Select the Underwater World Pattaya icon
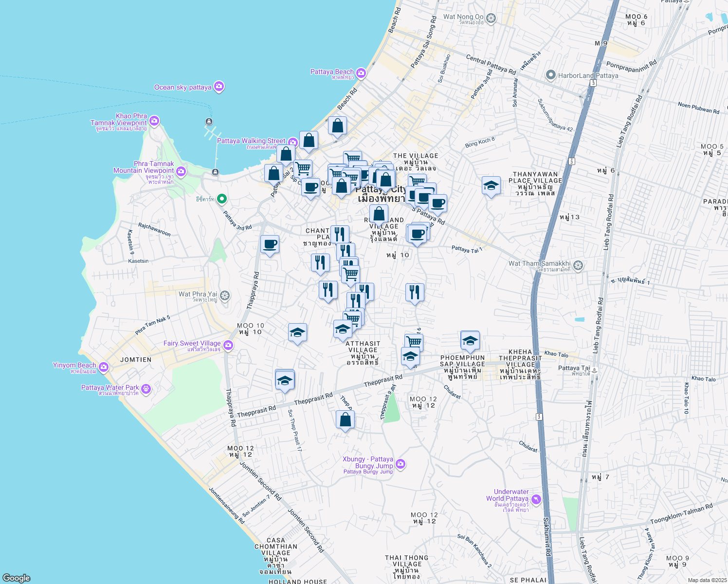This screenshot has height=584, width=728. tap(536, 499)
